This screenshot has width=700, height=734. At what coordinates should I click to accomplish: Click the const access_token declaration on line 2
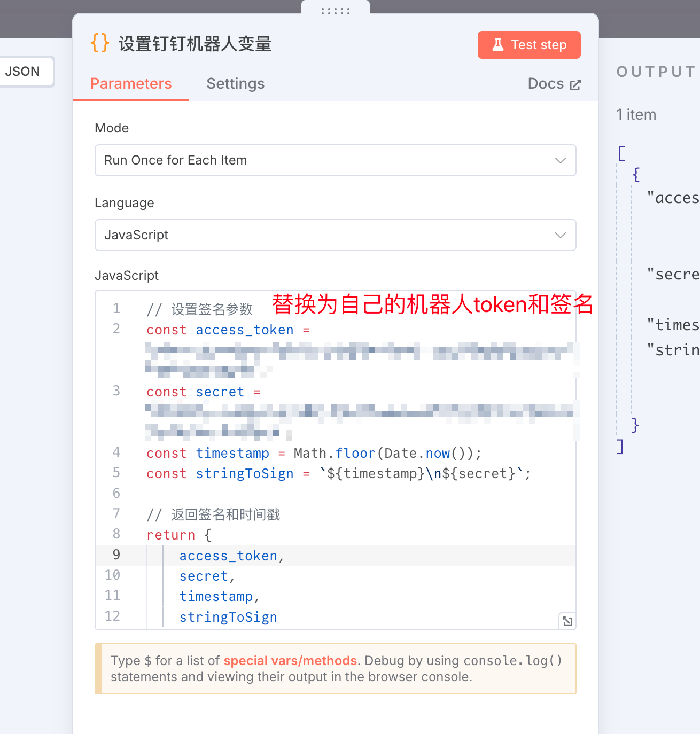pos(228,330)
